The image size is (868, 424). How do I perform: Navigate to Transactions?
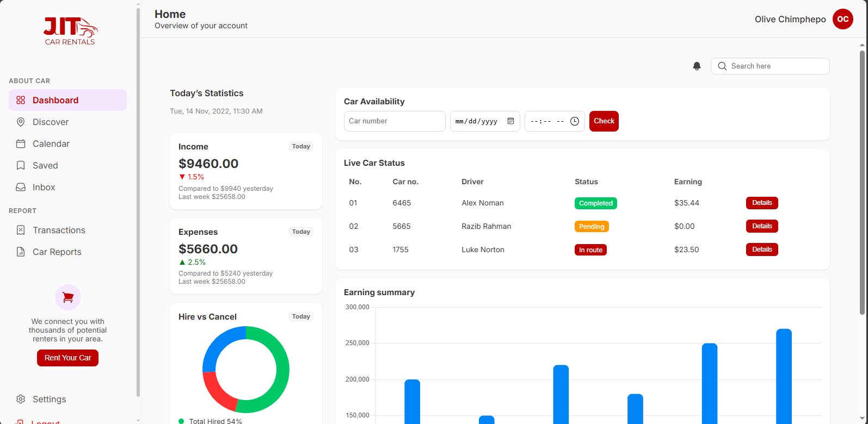tap(67, 230)
